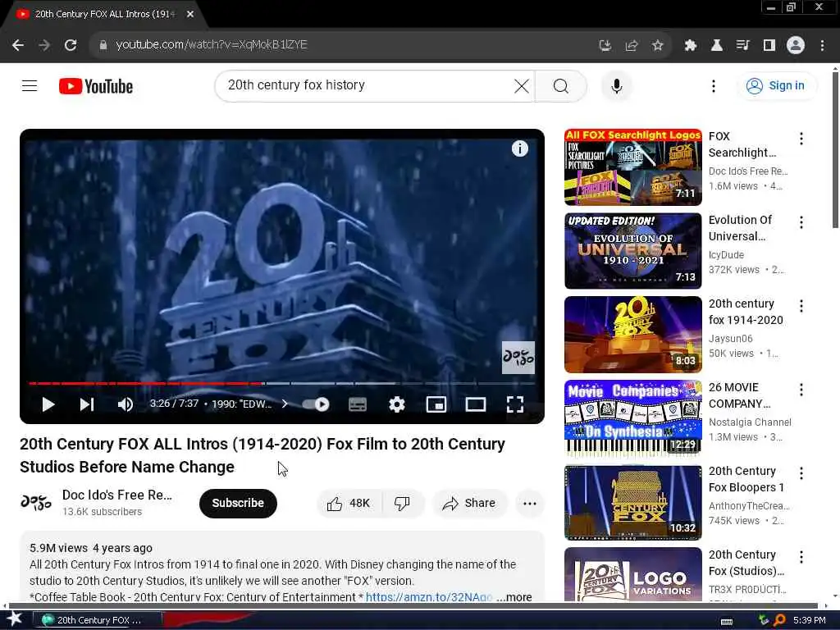
Task: Share the video
Action: point(470,503)
